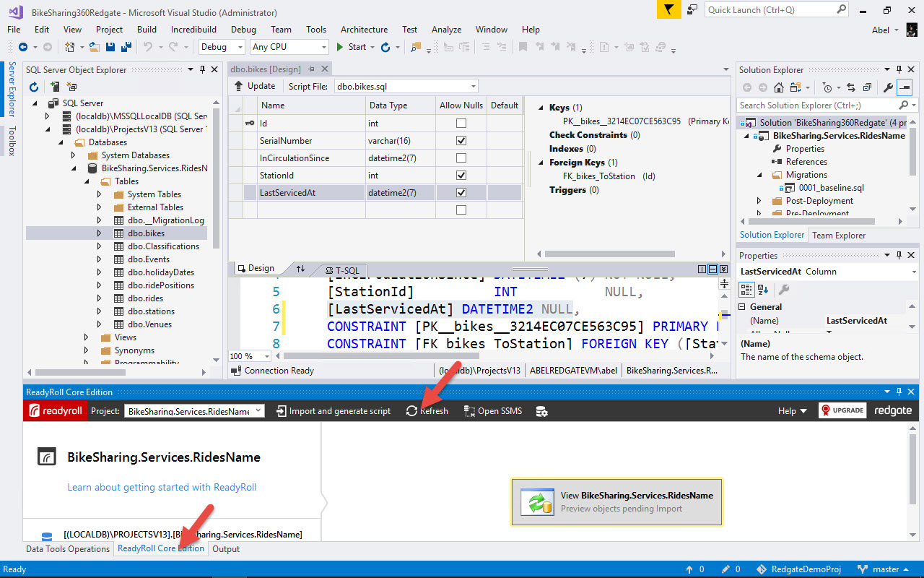Screen dimensions: 924x578
Task: Expand the Views folder node
Action: pyautogui.click(x=87, y=337)
